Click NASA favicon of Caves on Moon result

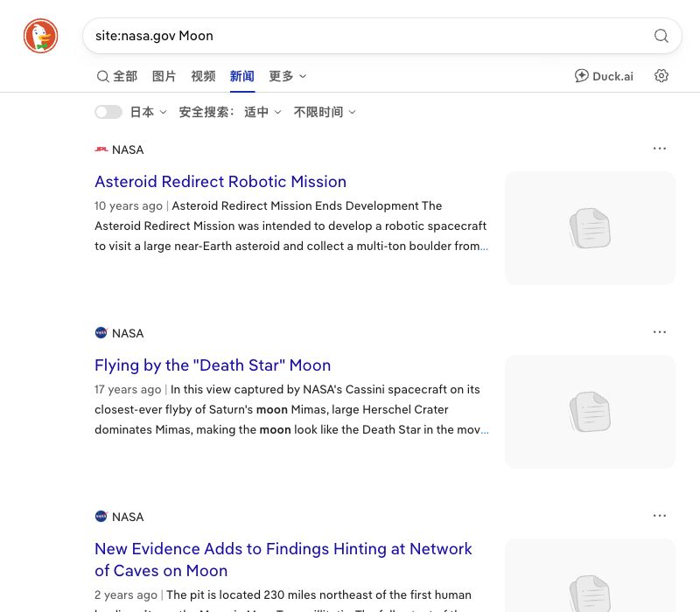point(101,517)
